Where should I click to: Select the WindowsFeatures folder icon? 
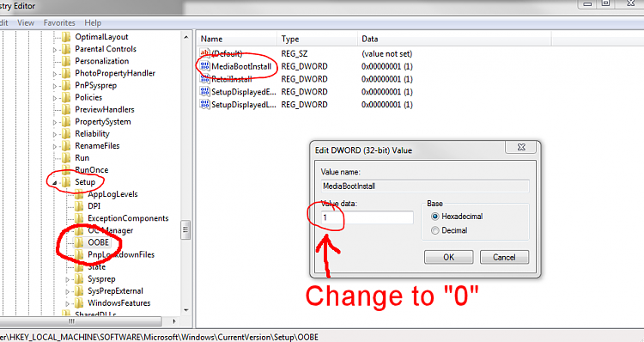point(79,303)
